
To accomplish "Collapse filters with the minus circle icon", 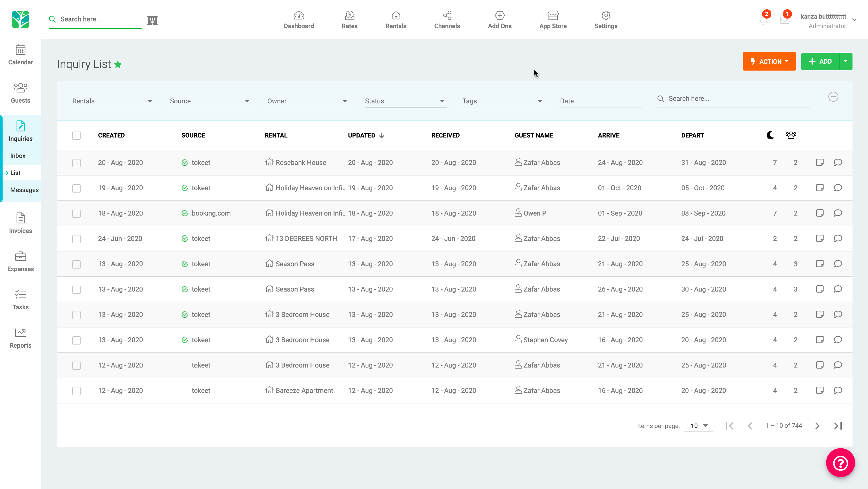I will coord(833,97).
